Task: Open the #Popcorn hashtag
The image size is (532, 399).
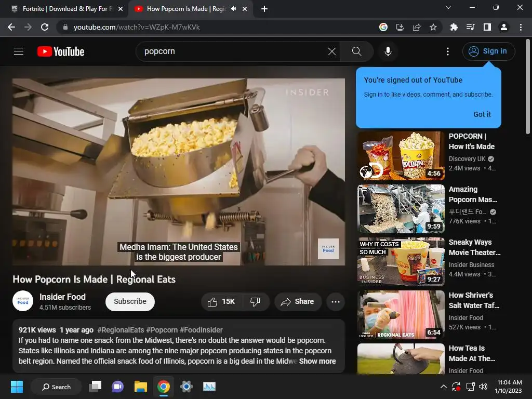Action: click(162, 330)
